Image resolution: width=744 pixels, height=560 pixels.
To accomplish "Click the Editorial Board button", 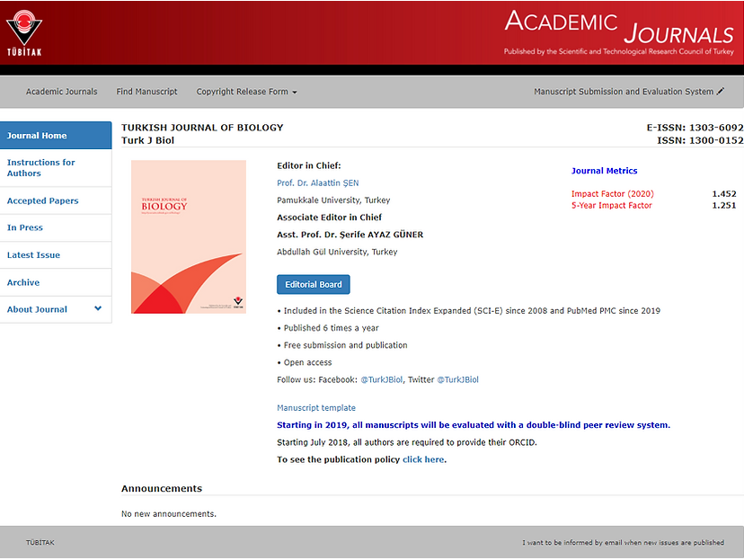I will (x=314, y=284).
